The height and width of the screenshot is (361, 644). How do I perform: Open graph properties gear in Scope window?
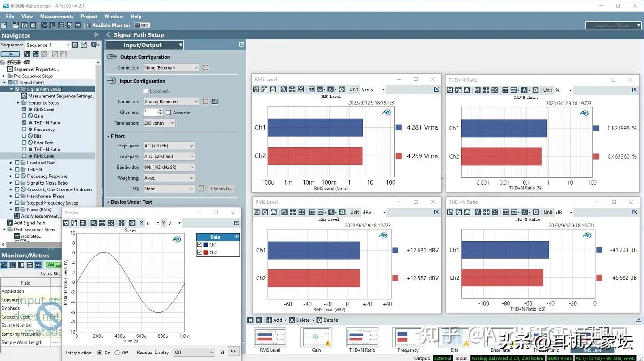132,223
